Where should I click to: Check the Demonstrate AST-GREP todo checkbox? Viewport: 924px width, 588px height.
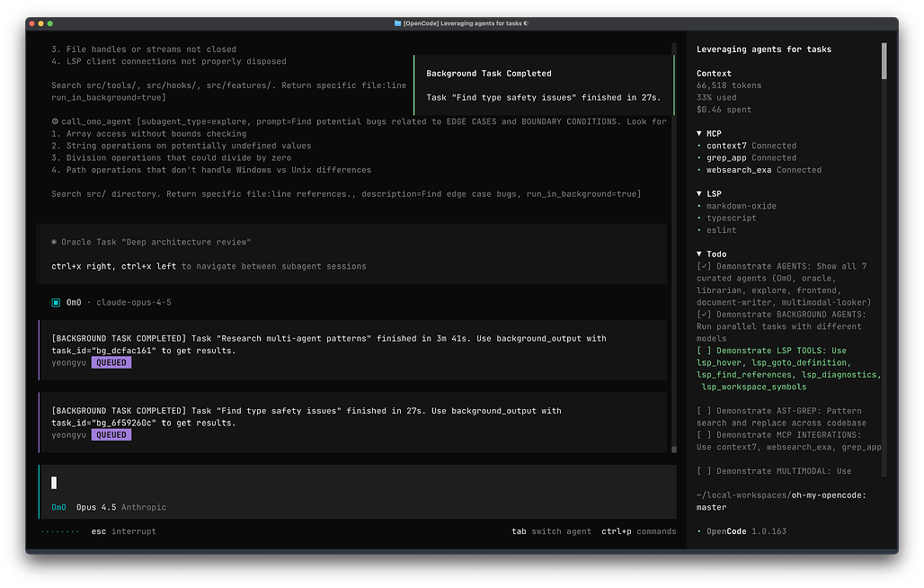click(x=703, y=411)
